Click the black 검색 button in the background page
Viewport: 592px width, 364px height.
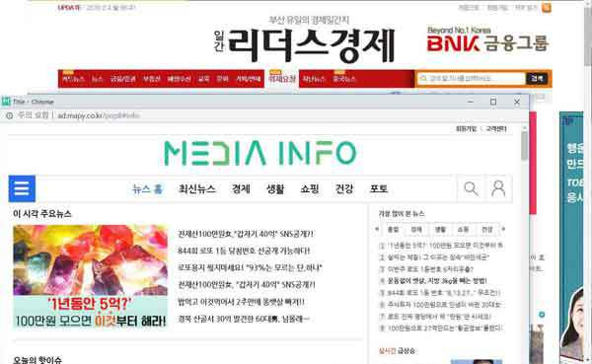pyautogui.click(x=537, y=79)
